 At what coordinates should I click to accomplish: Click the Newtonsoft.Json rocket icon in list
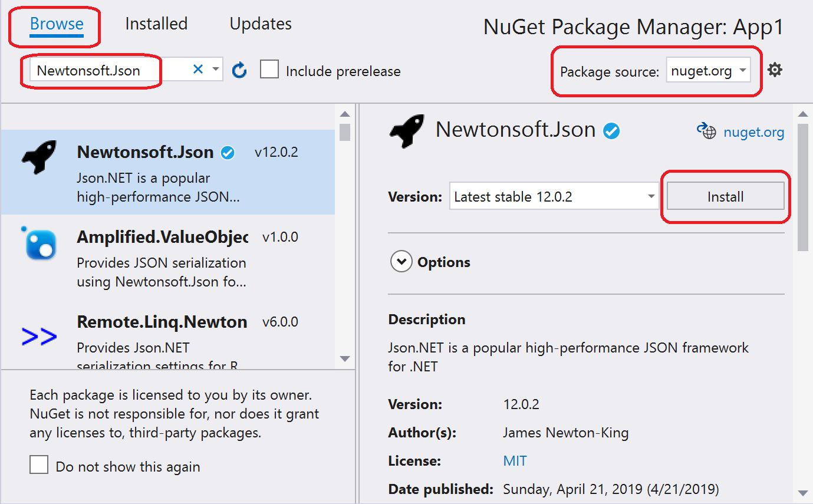pos(38,157)
